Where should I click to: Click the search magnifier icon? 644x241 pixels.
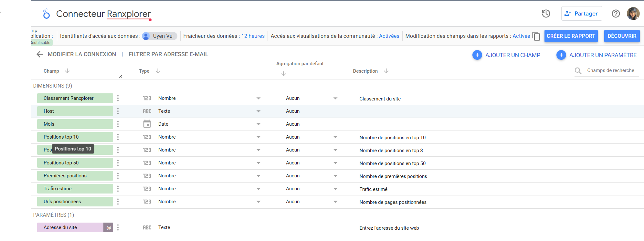point(578,71)
